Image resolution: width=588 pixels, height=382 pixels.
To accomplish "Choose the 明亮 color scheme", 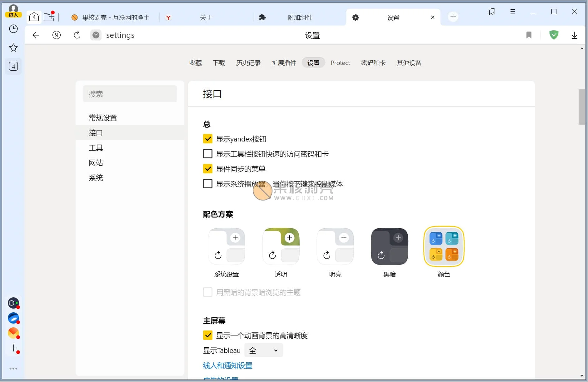I will (335, 246).
